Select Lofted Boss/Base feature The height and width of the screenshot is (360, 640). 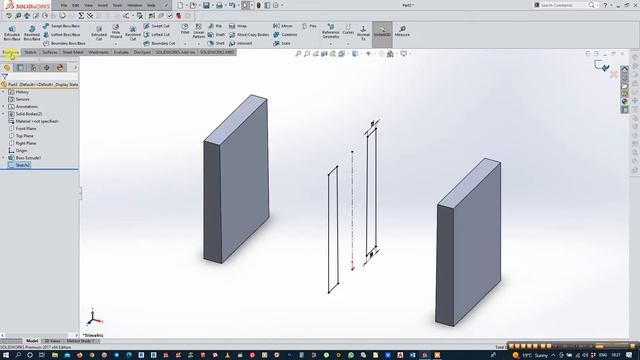[x=61, y=35]
